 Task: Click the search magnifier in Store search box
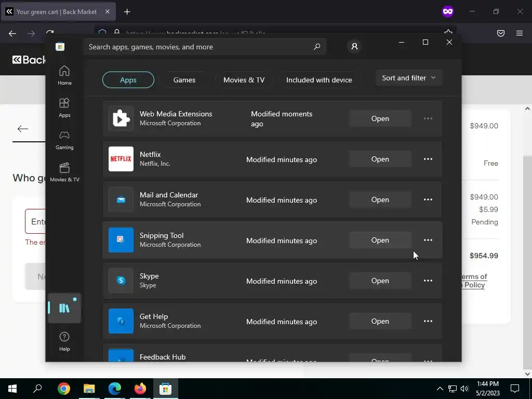317,47
